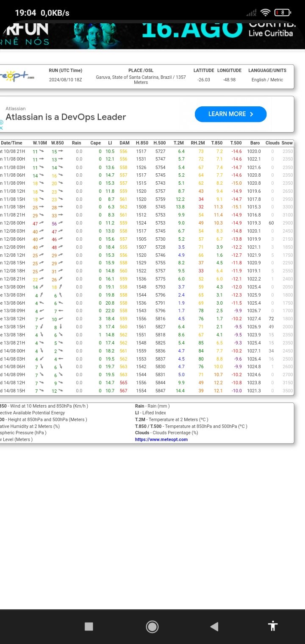Click the LI column header
This screenshot has height=644, width=305.
coord(110,143)
